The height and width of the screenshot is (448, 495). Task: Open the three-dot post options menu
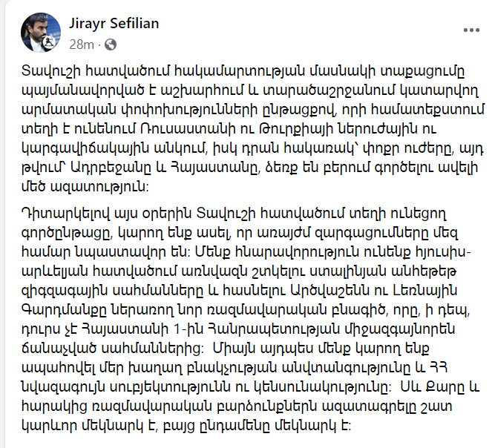click(x=471, y=30)
